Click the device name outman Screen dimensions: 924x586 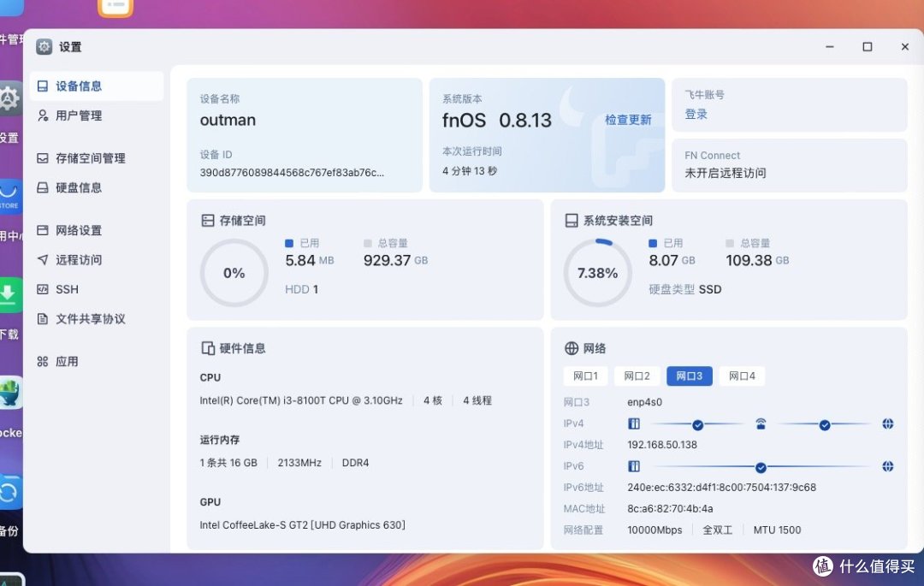point(228,120)
